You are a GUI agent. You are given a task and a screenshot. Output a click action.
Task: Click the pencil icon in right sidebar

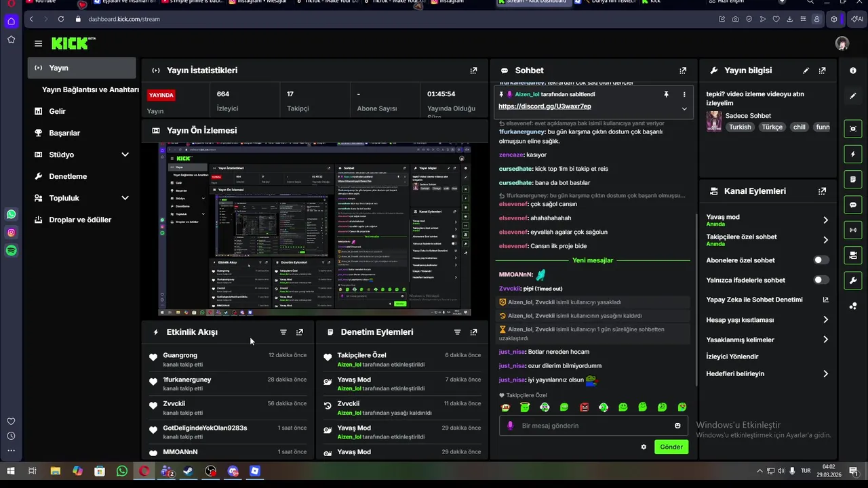(853, 96)
